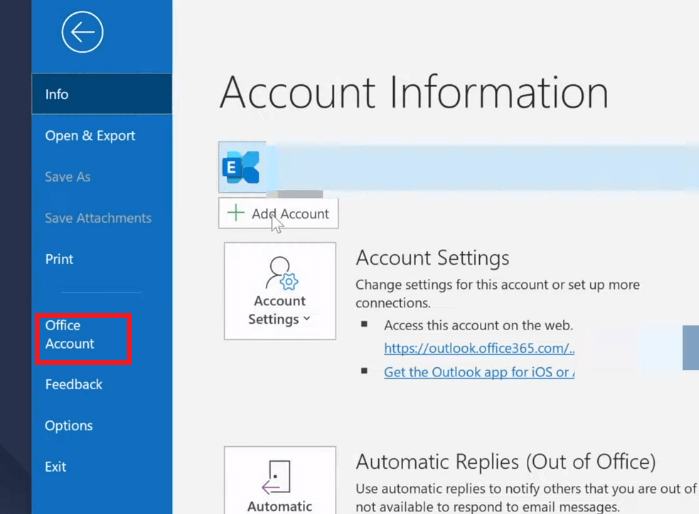Open the outlook.office365.com web link
The image size is (699, 514).
tap(478, 348)
